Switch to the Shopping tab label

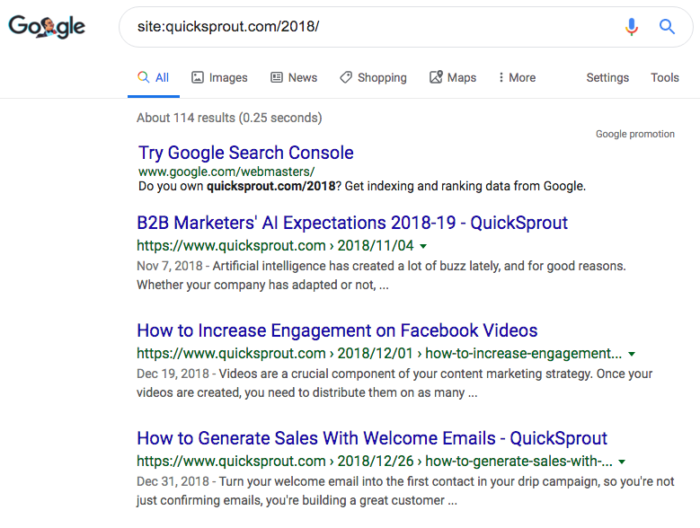pyautogui.click(x=382, y=78)
